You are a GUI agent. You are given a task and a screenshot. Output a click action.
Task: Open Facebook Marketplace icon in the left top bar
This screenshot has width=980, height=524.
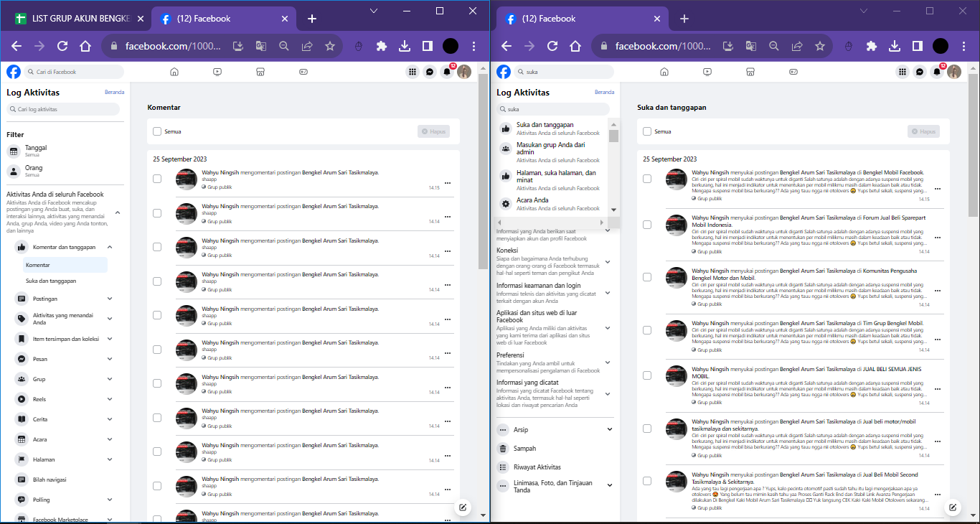tap(261, 72)
